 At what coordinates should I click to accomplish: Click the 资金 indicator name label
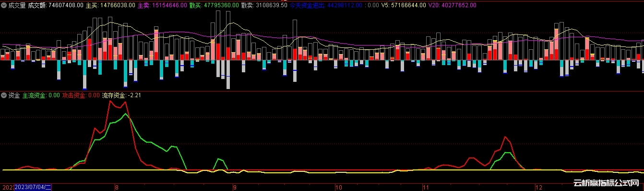pos(14,96)
